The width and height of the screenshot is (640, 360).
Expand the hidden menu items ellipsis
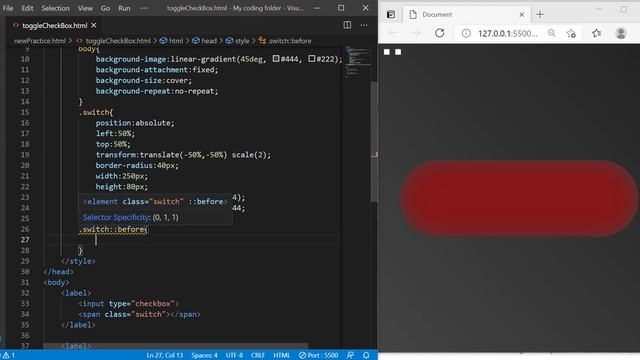point(144,8)
